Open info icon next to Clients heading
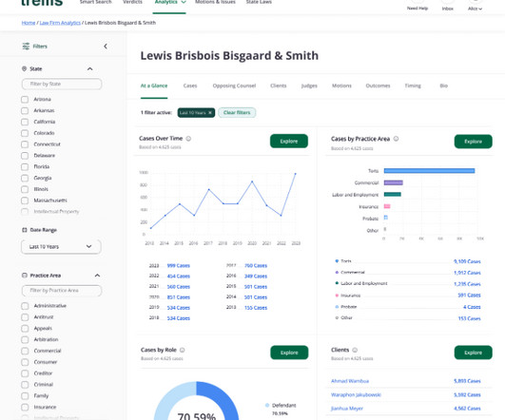This screenshot has height=420, width=505. tap(355, 350)
